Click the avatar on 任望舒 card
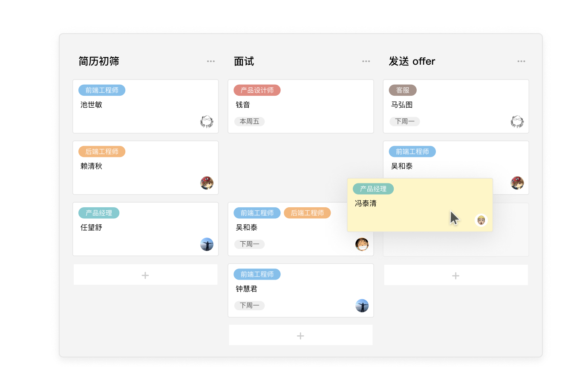 207,244
